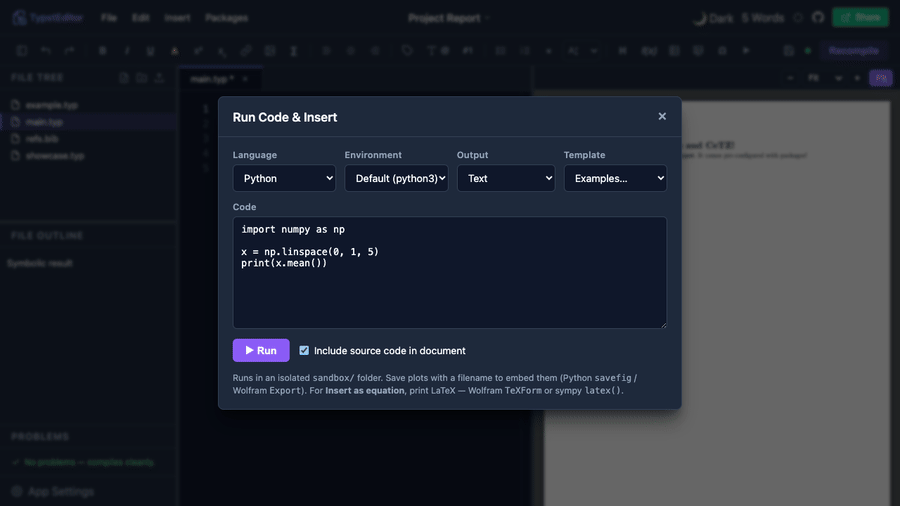The height and width of the screenshot is (506, 900).
Task: Click the Insert link icon in the toolbar
Action: coord(246,50)
